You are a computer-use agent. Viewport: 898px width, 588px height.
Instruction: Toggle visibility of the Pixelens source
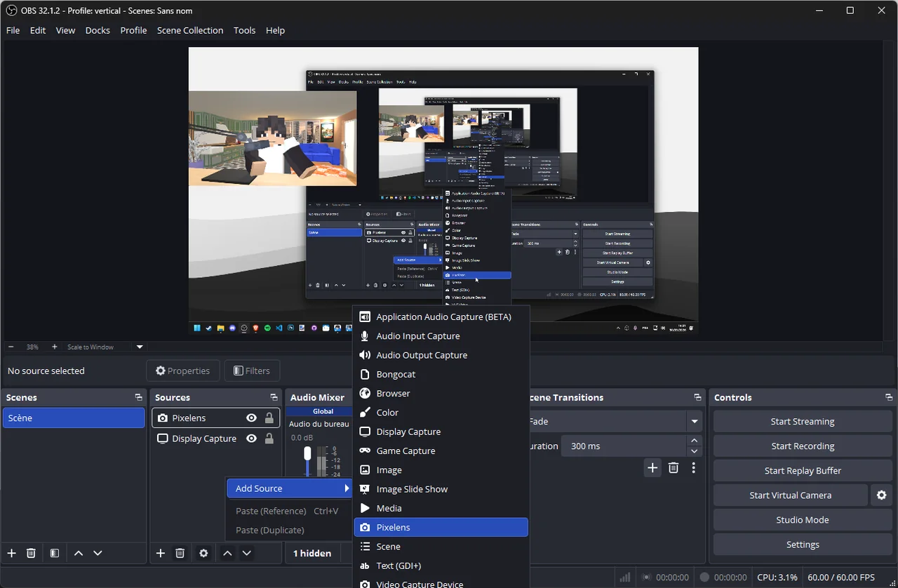coord(251,418)
